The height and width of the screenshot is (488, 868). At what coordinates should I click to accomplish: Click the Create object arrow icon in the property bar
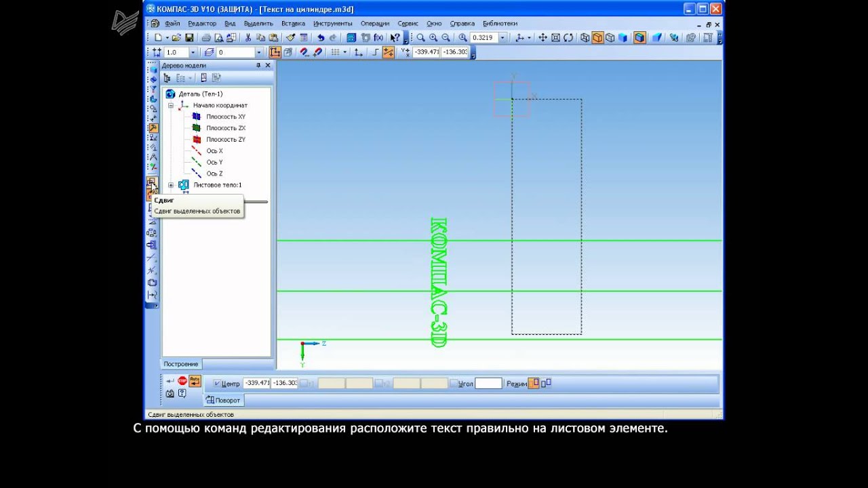tap(170, 381)
